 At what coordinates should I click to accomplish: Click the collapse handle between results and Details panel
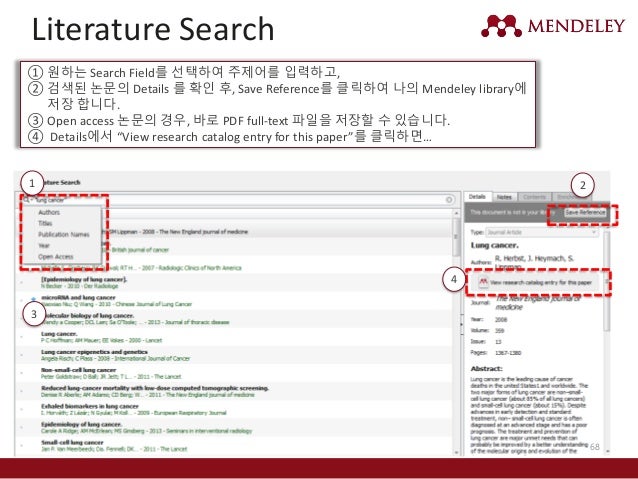click(x=462, y=324)
